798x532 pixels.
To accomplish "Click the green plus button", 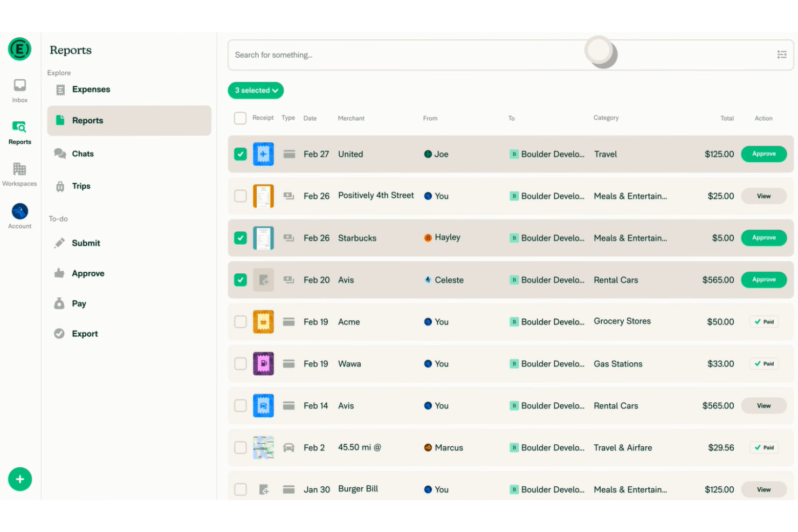I will pos(20,479).
